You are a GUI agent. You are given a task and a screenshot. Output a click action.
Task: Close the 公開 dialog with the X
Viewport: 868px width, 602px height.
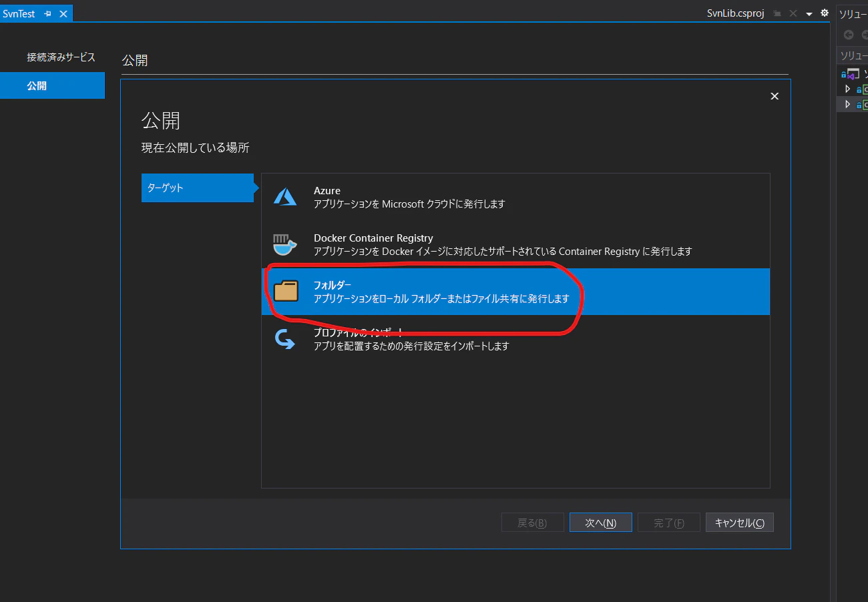click(x=775, y=96)
